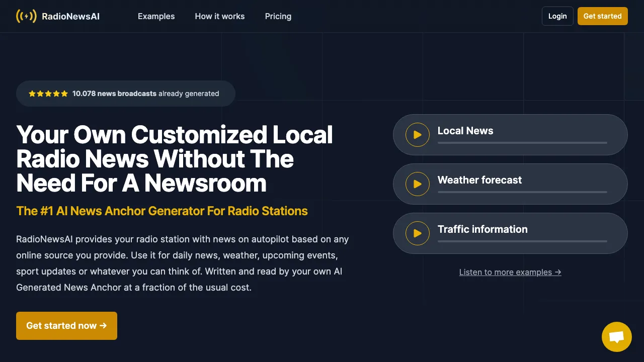Follow Listen to more examples link
The width and height of the screenshot is (644, 362).
click(x=510, y=272)
